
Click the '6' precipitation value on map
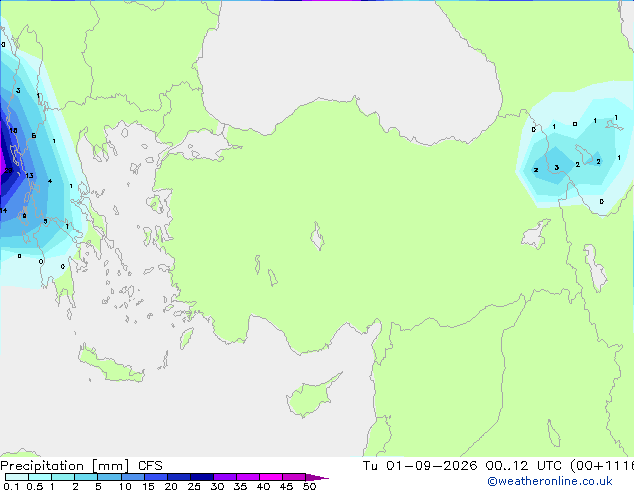(34, 136)
